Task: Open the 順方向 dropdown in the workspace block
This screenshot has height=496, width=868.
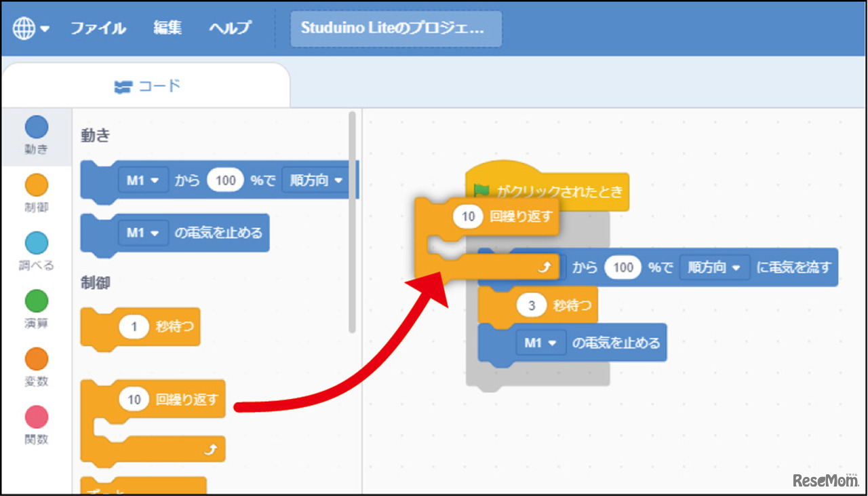Action: [714, 267]
